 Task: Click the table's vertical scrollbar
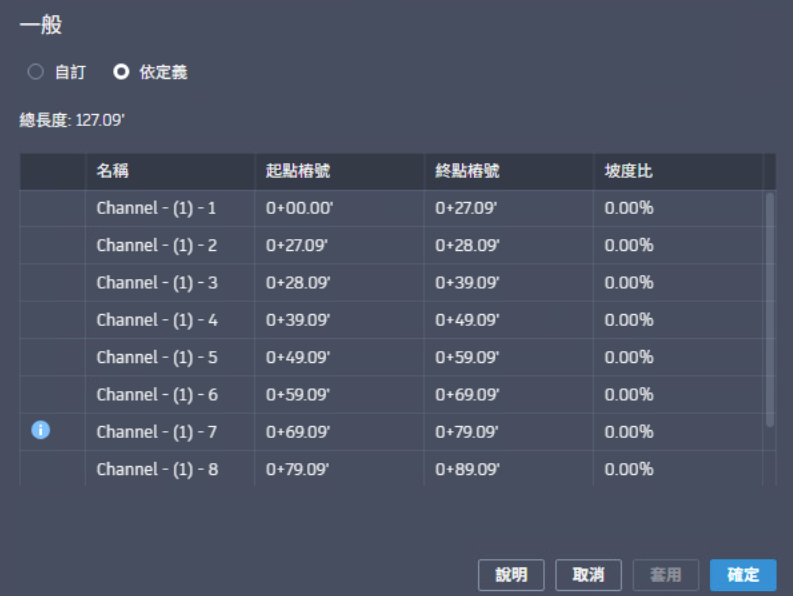coord(769,310)
